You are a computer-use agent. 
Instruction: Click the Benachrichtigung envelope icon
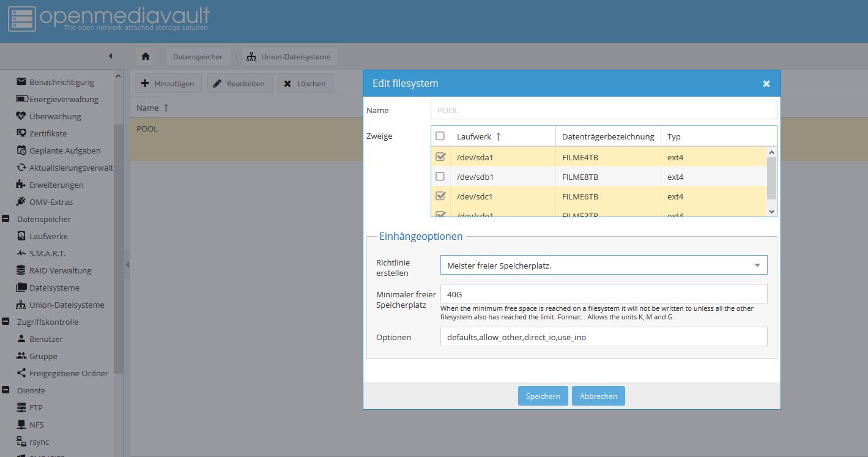[21, 81]
